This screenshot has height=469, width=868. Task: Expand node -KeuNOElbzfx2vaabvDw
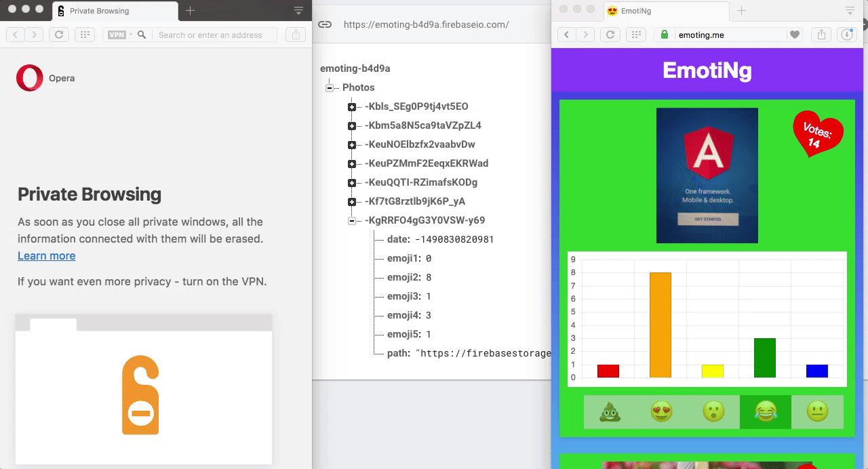point(351,145)
